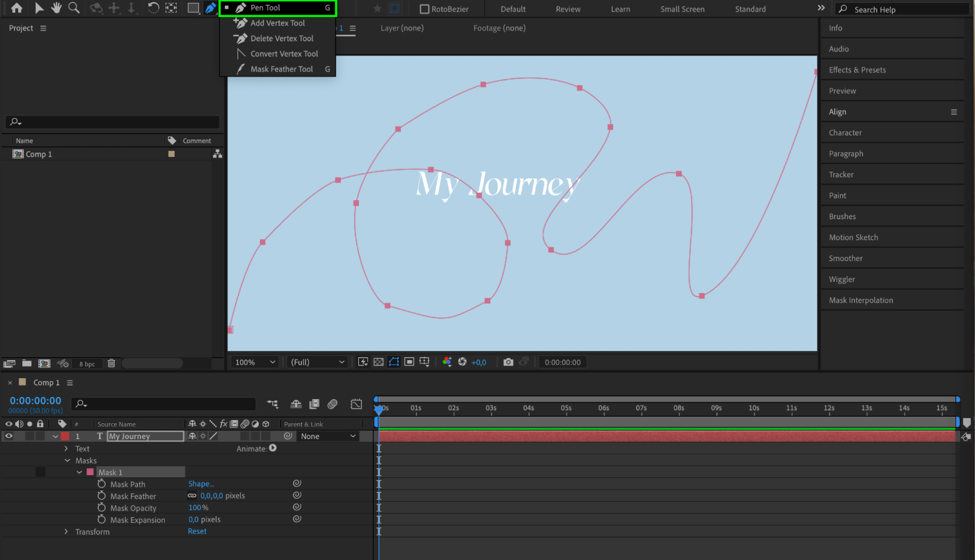Expand the Transform property group
Image resolution: width=975 pixels, height=560 pixels.
[66, 532]
